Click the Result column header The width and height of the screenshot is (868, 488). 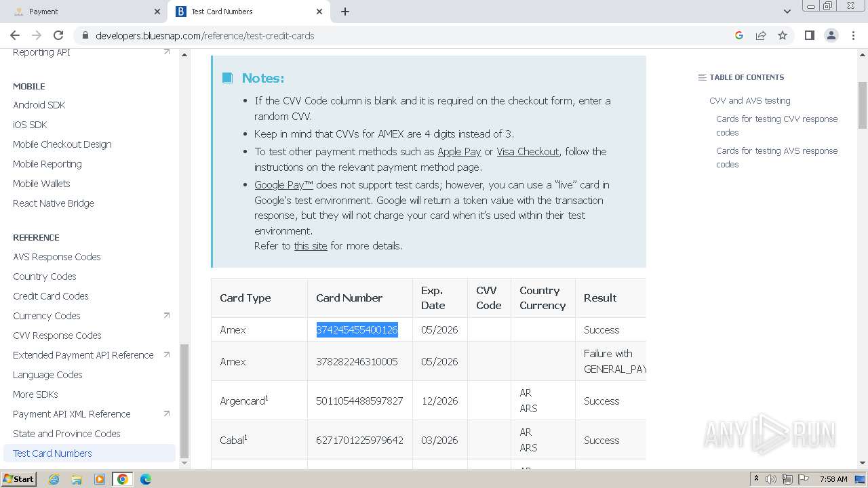pos(600,298)
